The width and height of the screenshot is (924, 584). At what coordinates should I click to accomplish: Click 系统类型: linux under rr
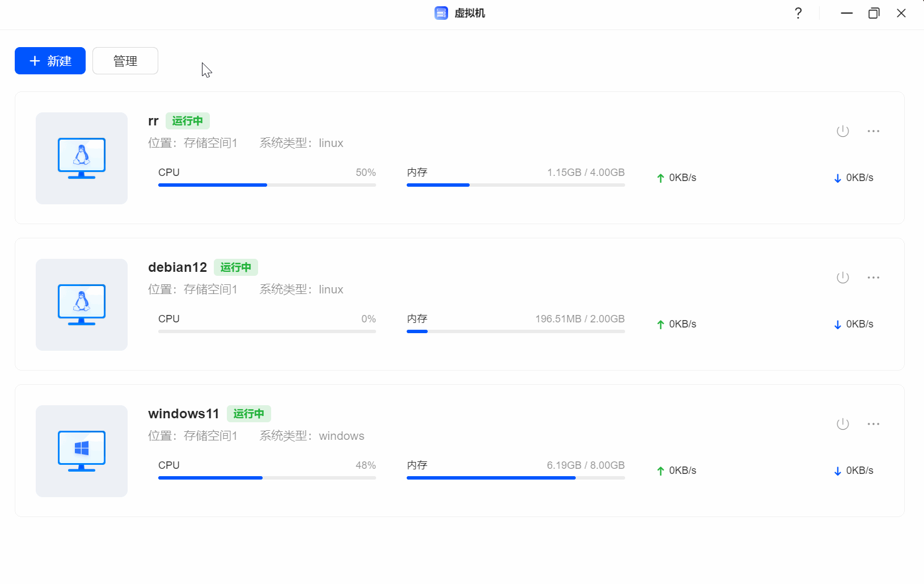coord(301,143)
